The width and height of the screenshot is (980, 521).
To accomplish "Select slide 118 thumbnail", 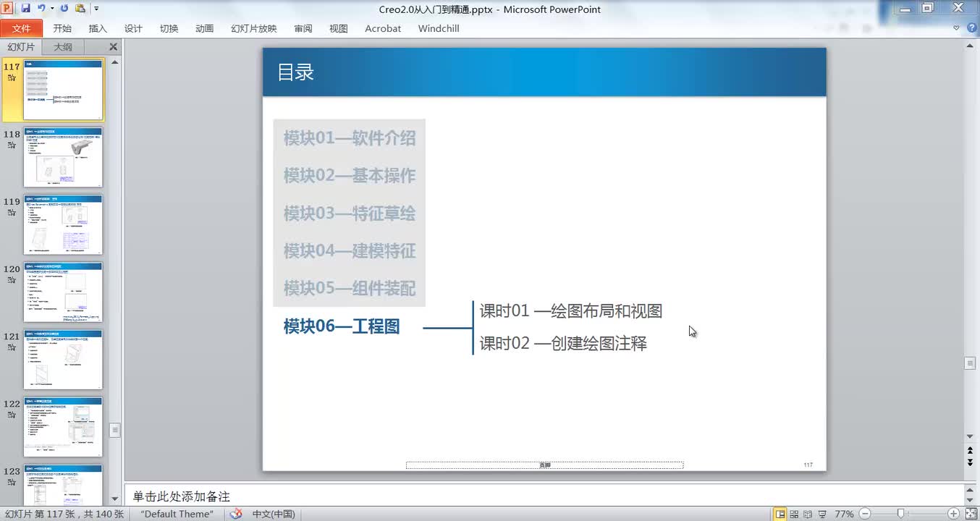I will [64, 157].
